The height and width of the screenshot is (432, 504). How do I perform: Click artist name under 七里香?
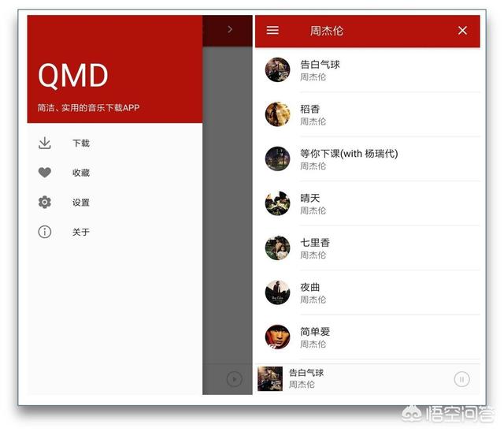pos(313,255)
